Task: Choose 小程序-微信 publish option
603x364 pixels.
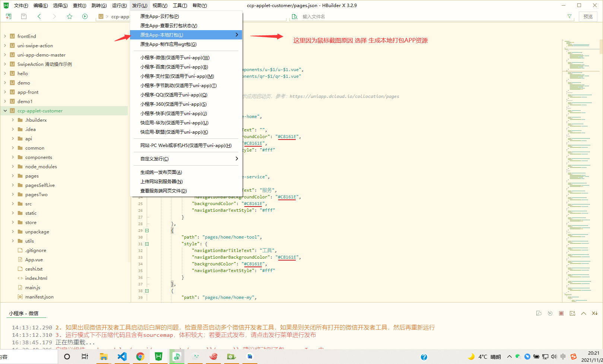Action: point(186,58)
